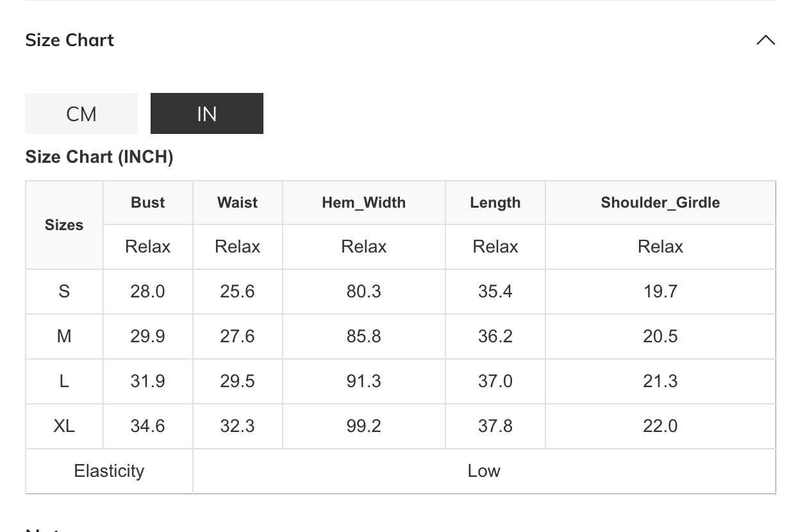Viewport: 805px width, 532px height.
Task: Click the Sizes header cell
Action: click(x=64, y=225)
